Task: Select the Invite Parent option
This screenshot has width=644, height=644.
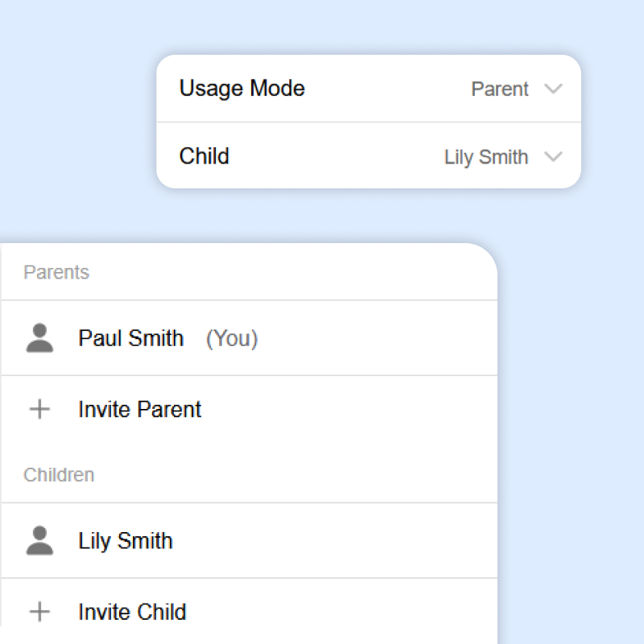Action: click(139, 409)
